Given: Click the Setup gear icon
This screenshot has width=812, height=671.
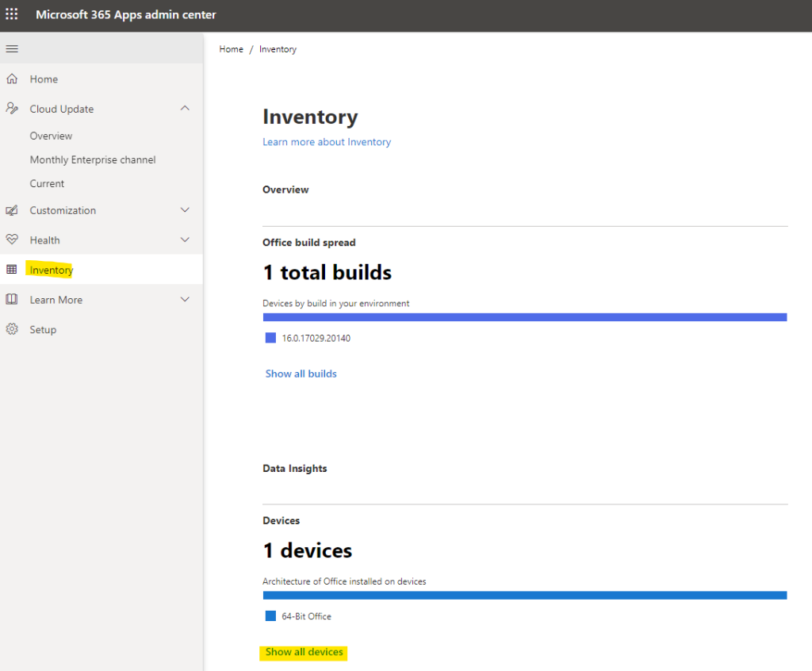Looking at the screenshot, I should point(12,329).
